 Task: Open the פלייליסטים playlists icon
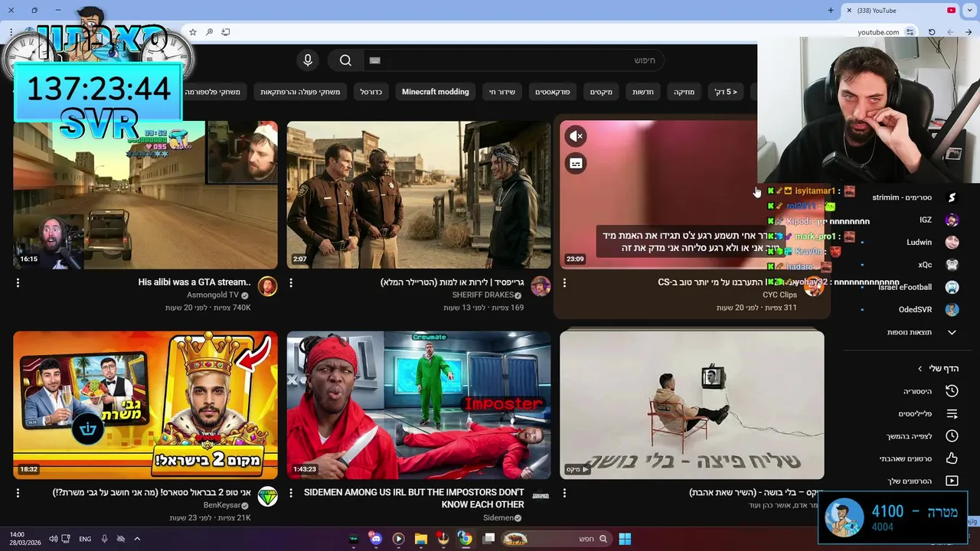952,414
